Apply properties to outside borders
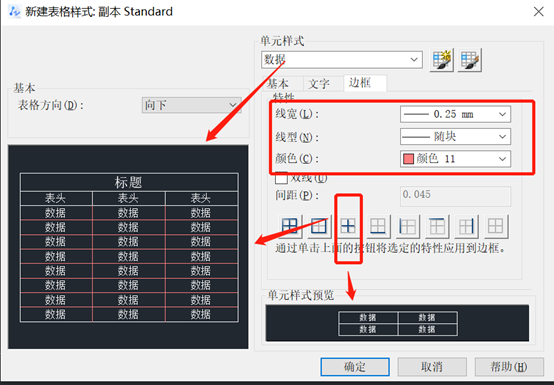 [319, 226]
